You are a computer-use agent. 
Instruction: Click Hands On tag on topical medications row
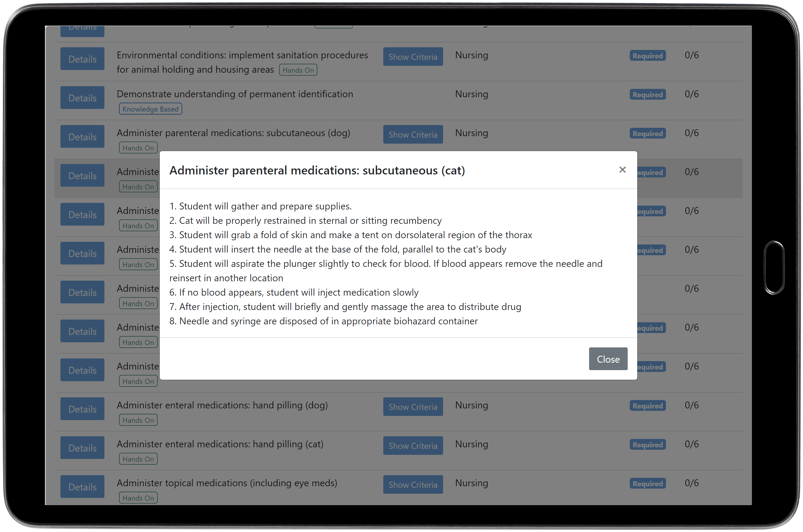coord(138,498)
